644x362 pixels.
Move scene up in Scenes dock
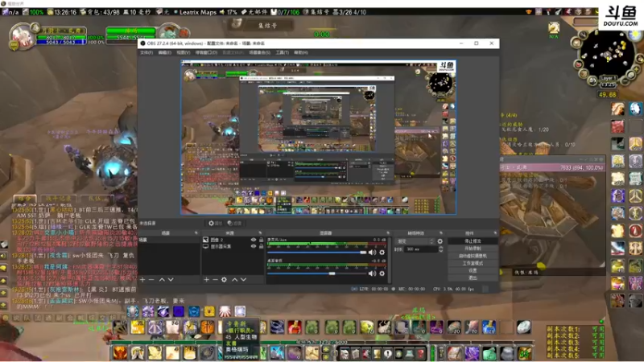[162, 279]
